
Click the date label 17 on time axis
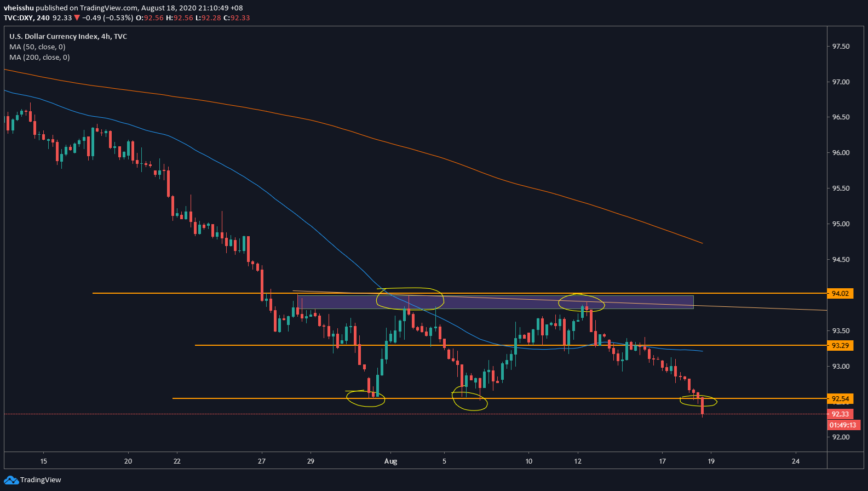(x=662, y=461)
